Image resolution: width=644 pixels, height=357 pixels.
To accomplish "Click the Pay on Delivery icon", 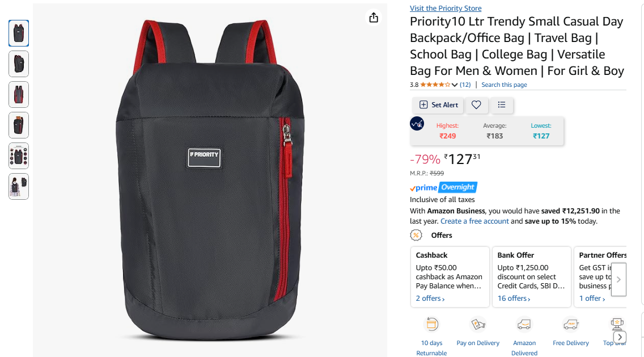I will click(478, 325).
